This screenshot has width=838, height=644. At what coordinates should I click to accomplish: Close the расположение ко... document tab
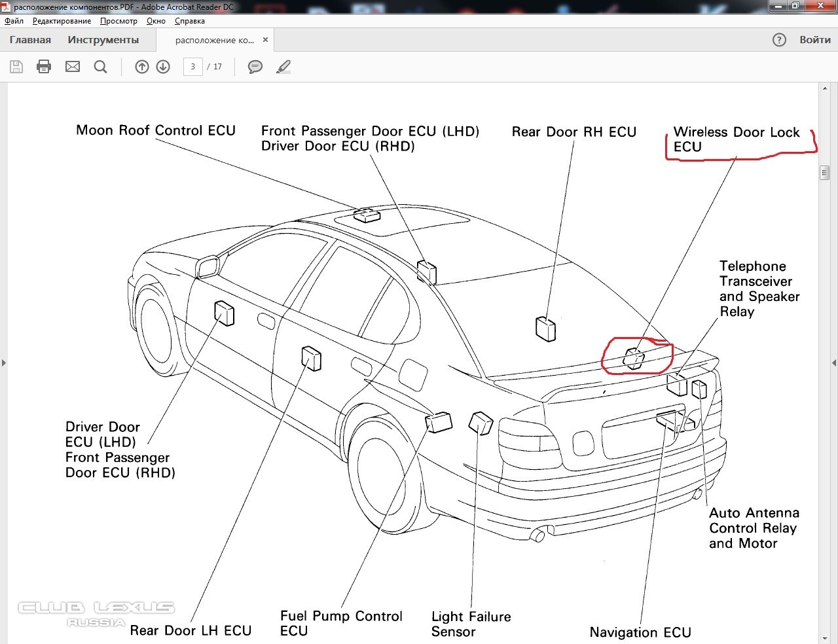[x=265, y=40]
